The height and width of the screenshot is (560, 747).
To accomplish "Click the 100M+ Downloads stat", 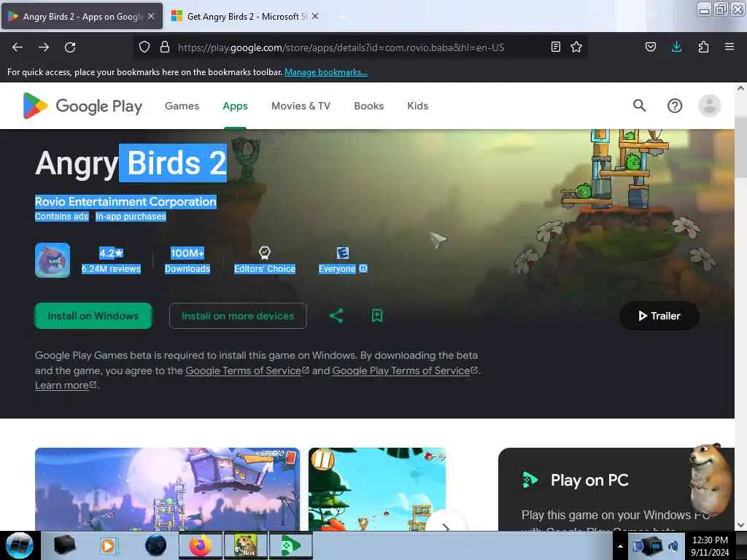I will tap(187, 260).
